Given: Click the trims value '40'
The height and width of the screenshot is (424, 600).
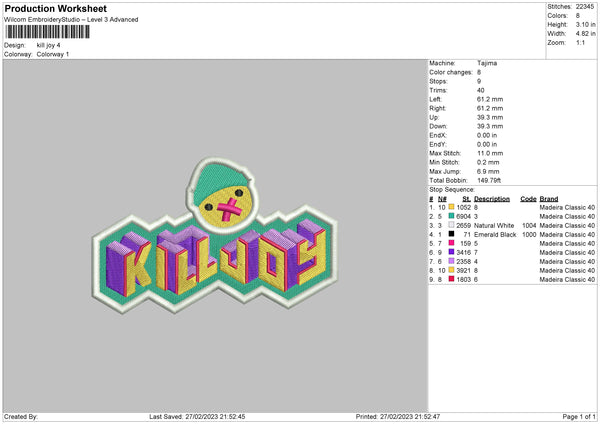Looking at the screenshot, I should click(x=481, y=90).
